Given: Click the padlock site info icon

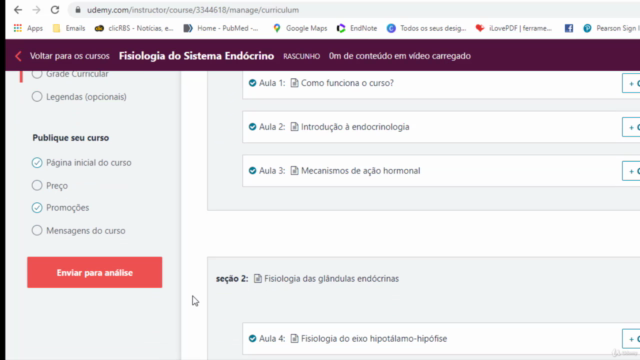Looking at the screenshot, I should point(78,10).
